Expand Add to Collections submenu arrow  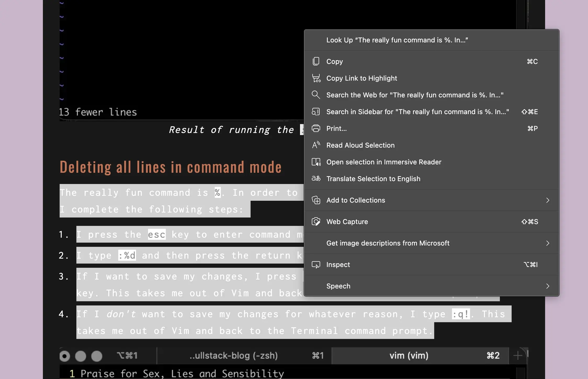click(x=548, y=200)
